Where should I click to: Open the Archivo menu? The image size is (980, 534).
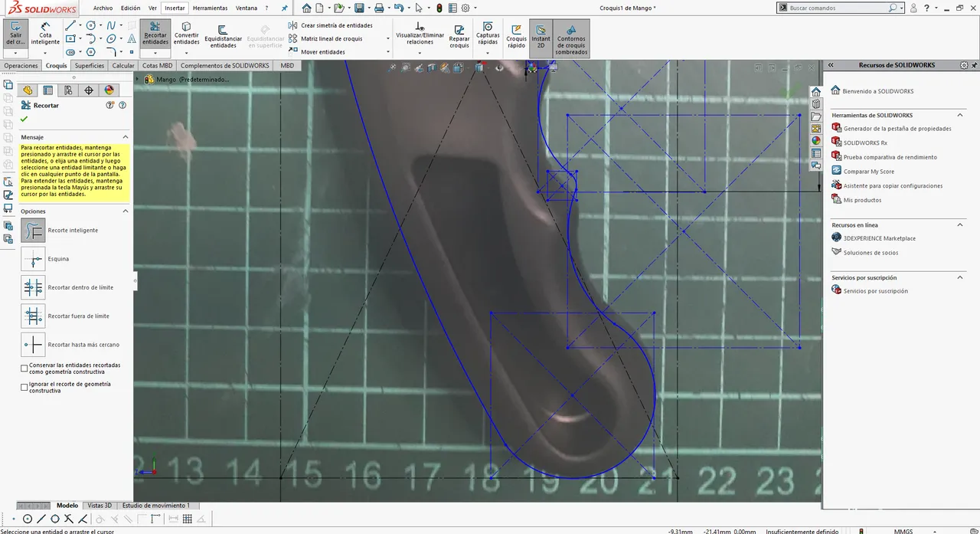click(103, 8)
